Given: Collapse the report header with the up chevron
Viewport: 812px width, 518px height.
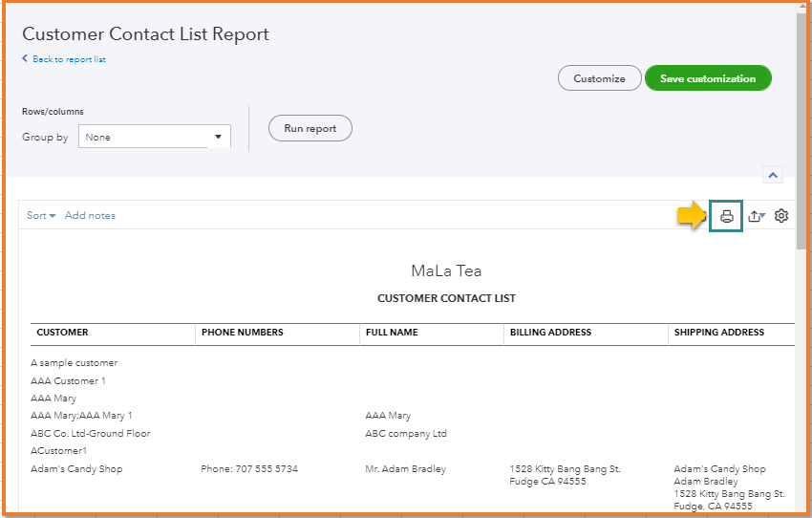Looking at the screenshot, I should click(773, 175).
